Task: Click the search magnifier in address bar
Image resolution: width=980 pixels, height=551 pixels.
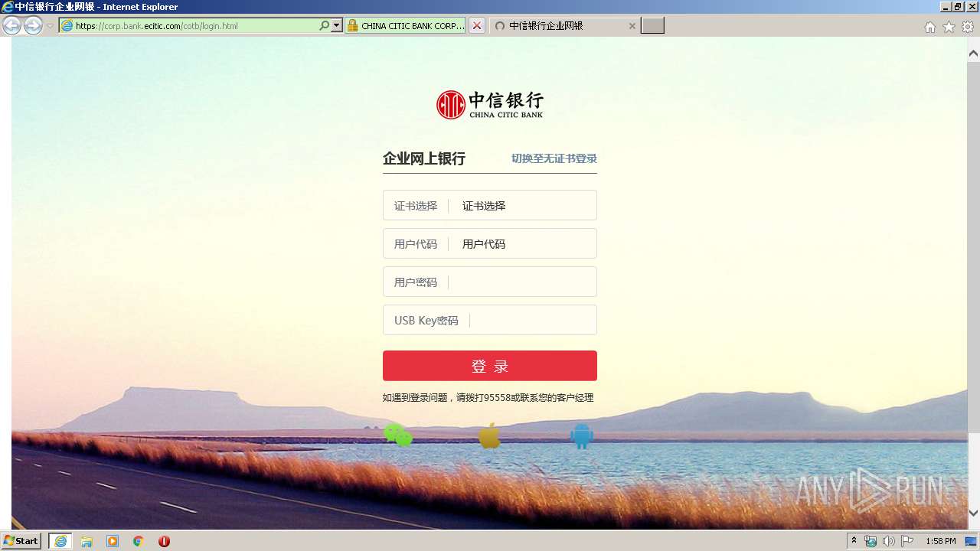Action: pos(325,25)
